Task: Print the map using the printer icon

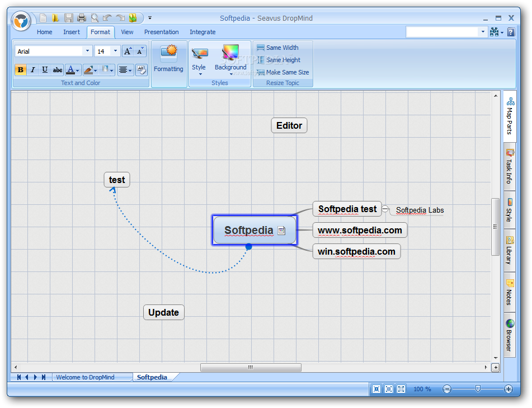Action: (82, 18)
